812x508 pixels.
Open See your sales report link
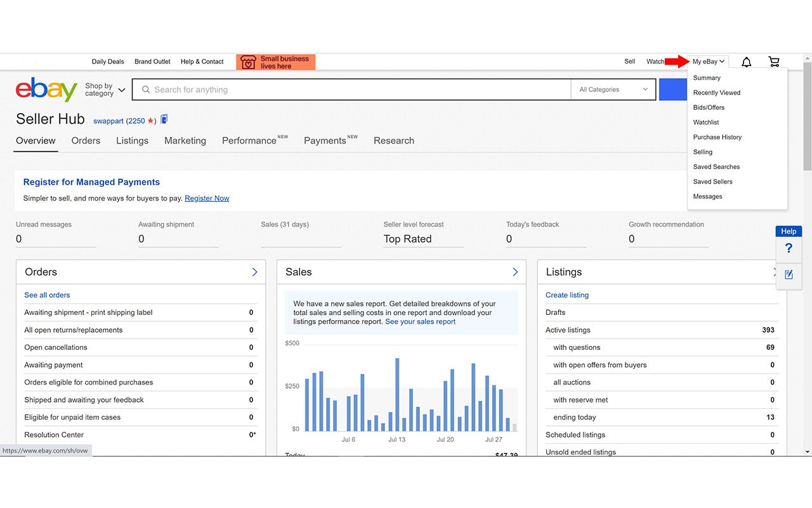pyautogui.click(x=420, y=322)
